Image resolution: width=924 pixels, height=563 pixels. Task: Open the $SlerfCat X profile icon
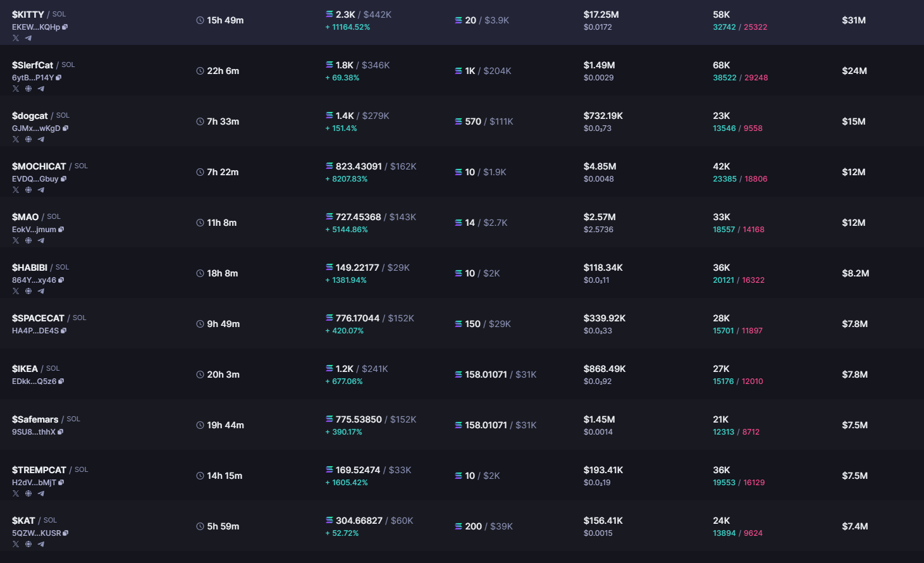[x=16, y=89]
